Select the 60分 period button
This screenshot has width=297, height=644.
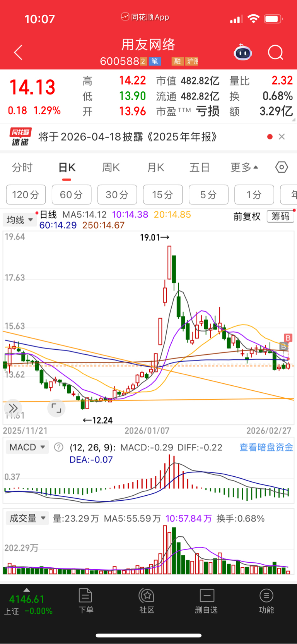pos(72,194)
